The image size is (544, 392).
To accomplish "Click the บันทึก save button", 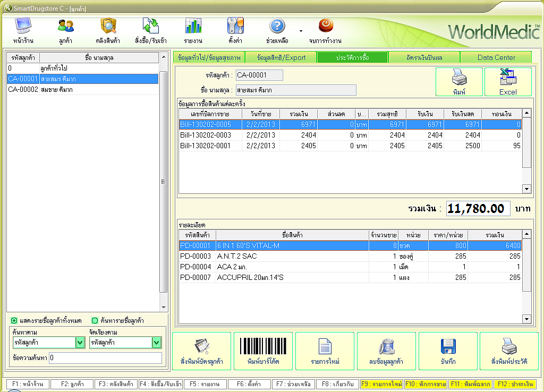I will [448, 351].
